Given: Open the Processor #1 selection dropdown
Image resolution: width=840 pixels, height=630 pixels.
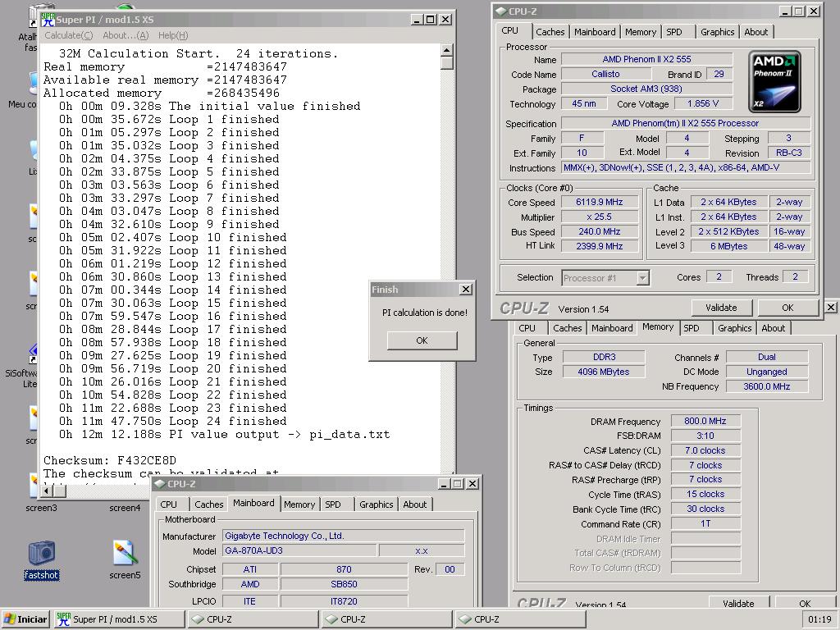Looking at the screenshot, I should coord(642,277).
